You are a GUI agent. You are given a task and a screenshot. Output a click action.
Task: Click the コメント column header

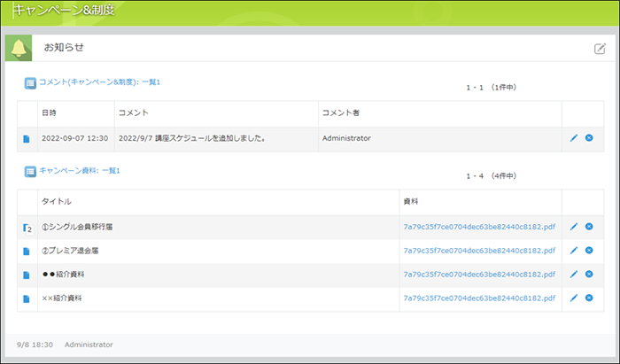point(134,113)
